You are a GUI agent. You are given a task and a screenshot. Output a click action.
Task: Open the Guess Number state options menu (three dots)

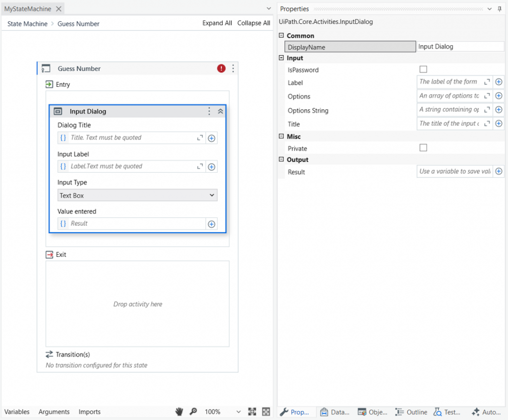click(x=233, y=69)
